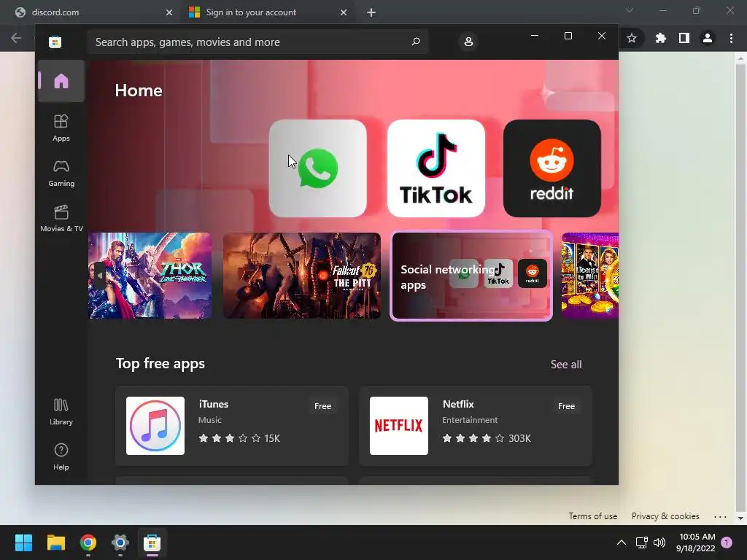Click the iTunes app title
Viewport: 747px width, 560px height.
click(214, 404)
